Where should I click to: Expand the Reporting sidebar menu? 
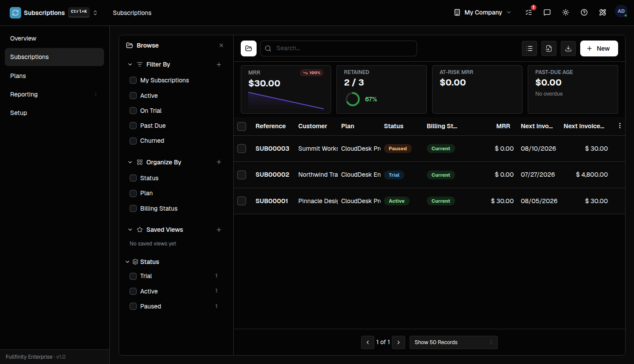click(x=54, y=94)
